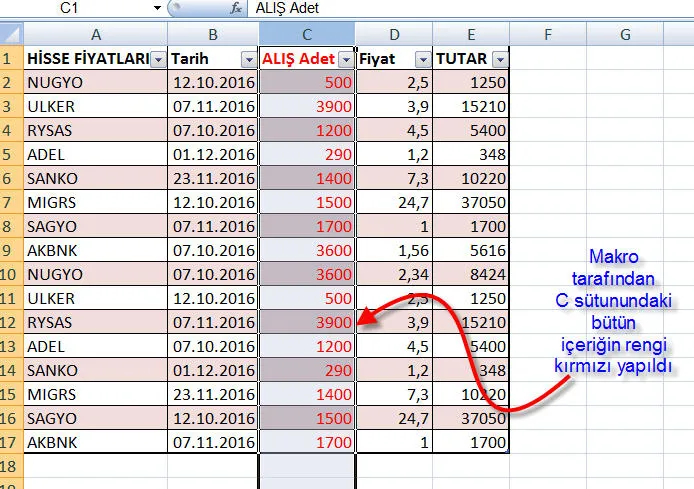Screen dimensions: 694x489
Task: Select the date cell 23.11.2016 in row 6
Action: (x=213, y=178)
